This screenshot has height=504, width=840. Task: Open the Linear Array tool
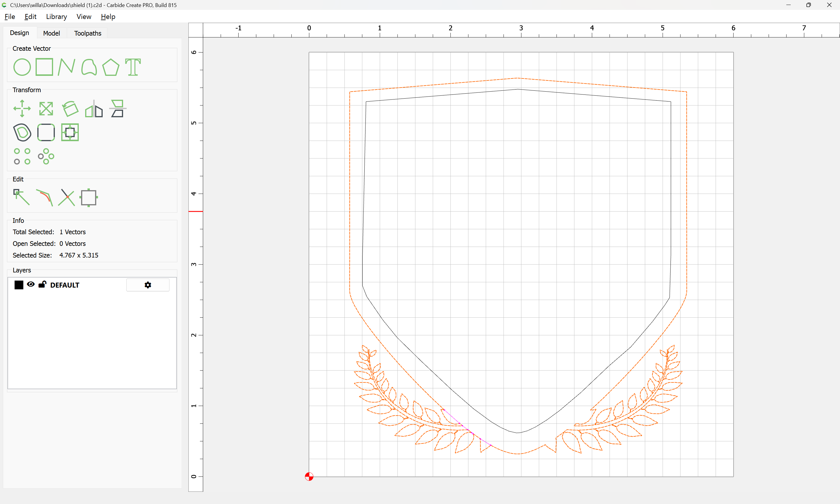coord(22,156)
